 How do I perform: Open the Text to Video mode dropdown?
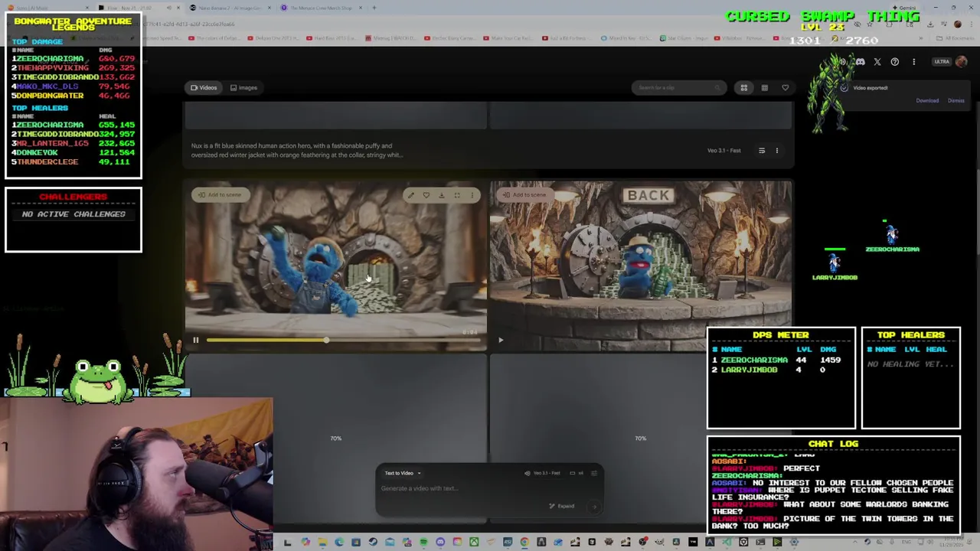pos(403,473)
